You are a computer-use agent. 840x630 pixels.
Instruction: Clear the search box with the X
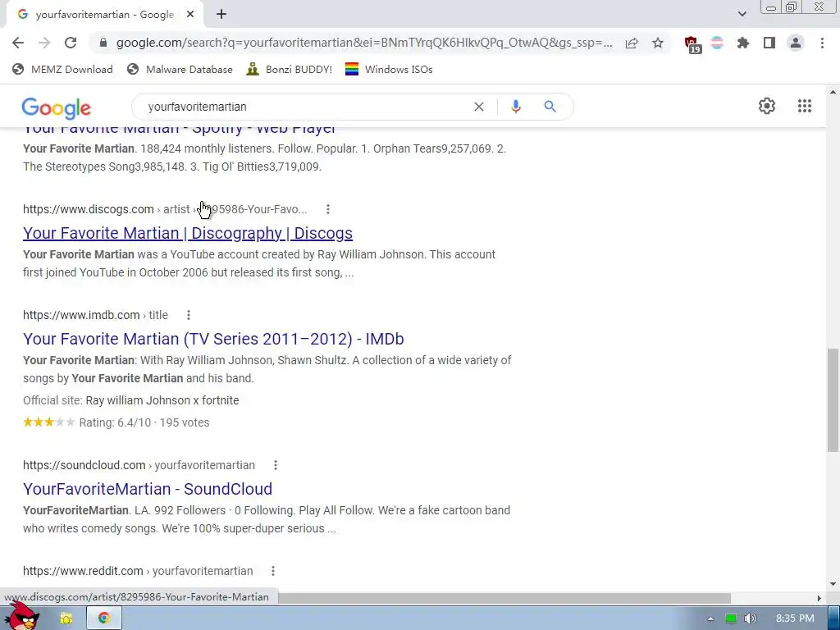(479, 107)
